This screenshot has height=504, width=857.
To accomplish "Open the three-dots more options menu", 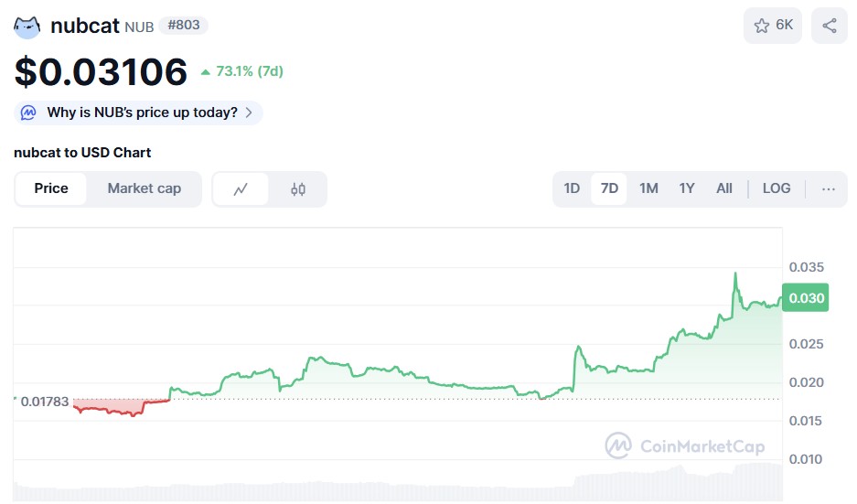I will tap(829, 189).
